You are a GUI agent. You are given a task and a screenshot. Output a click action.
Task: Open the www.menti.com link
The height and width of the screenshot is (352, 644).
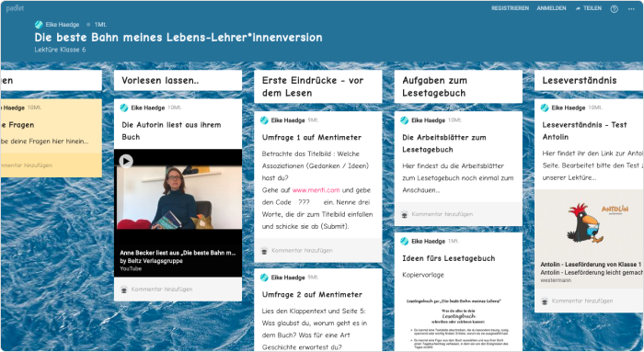316,190
